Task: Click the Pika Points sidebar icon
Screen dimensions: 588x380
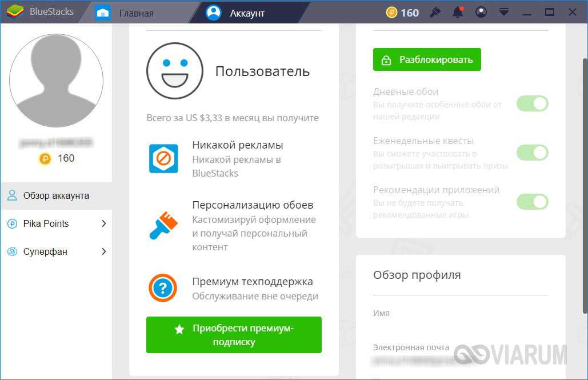Action: (13, 223)
